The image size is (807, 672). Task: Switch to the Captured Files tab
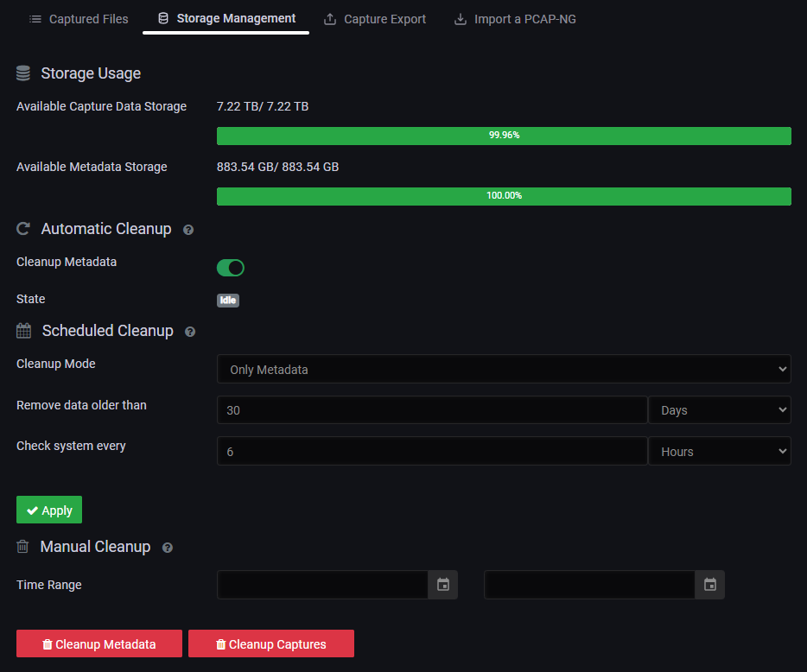79,19
